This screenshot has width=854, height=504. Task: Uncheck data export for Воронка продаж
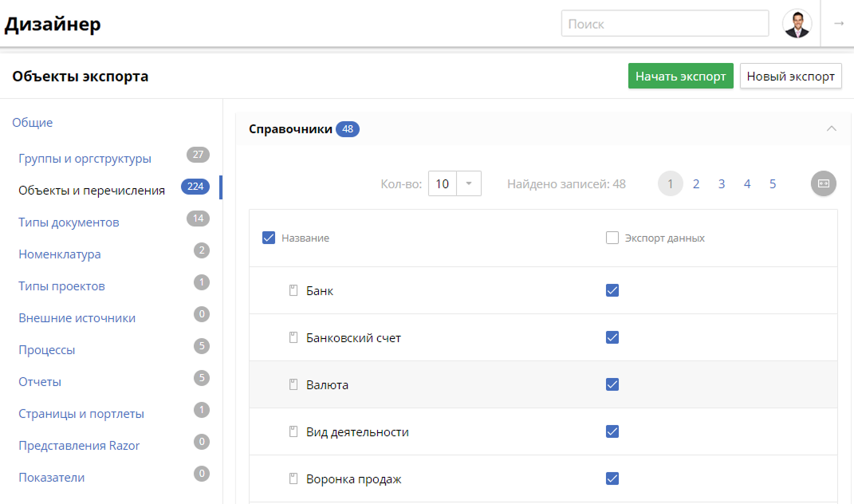612,478
